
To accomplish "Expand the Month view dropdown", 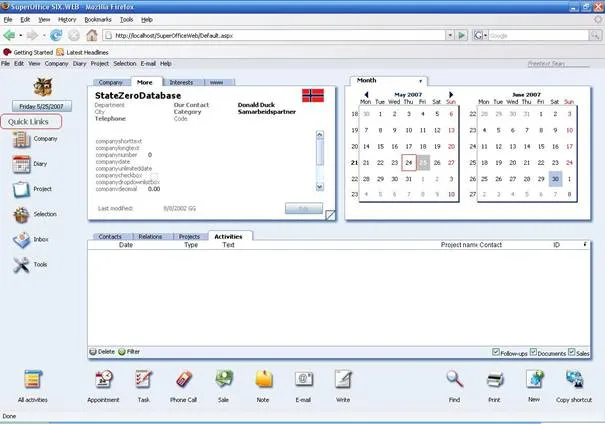I will tap(421, 81).
